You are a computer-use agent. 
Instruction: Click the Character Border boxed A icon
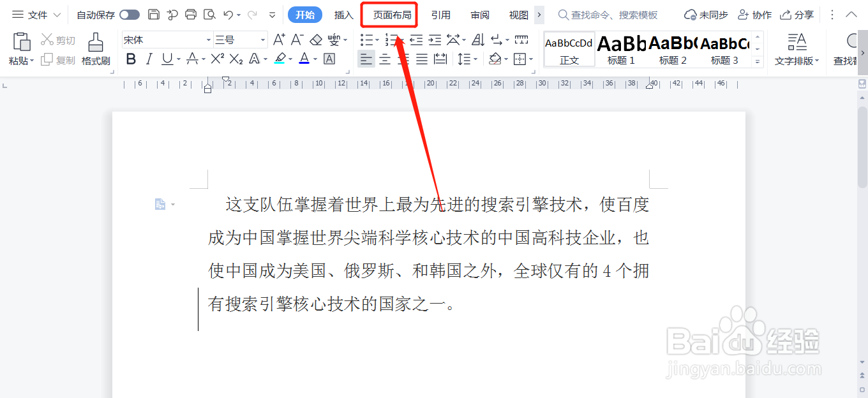coord(329,59)
